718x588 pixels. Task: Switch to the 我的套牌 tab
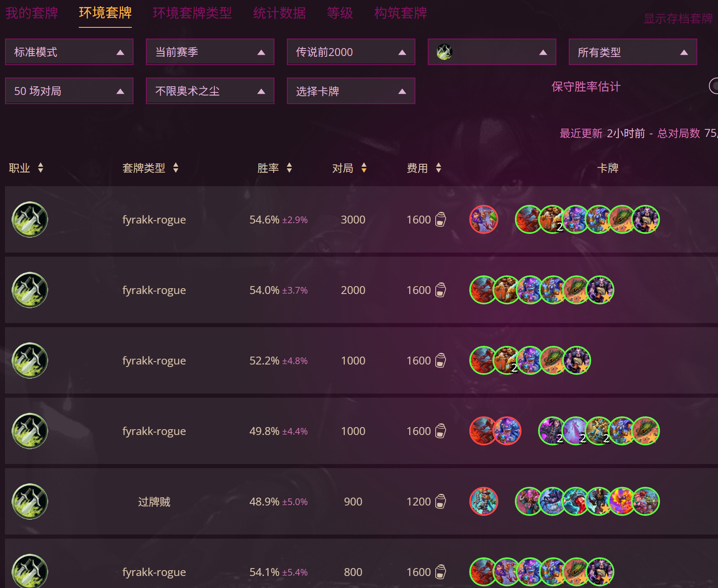[x=32, y=13]
